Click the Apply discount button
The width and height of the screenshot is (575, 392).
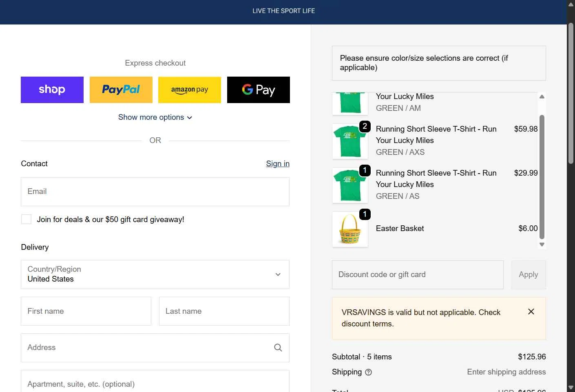529,275
